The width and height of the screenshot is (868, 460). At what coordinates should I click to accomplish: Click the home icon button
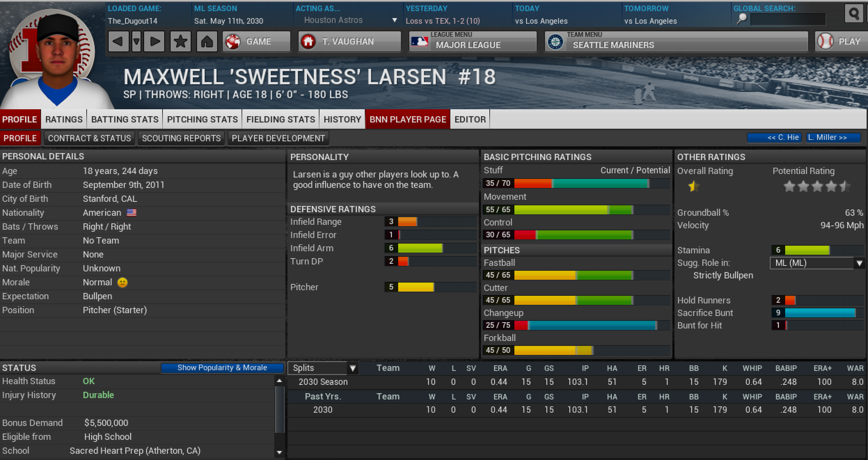coord(207,42)
